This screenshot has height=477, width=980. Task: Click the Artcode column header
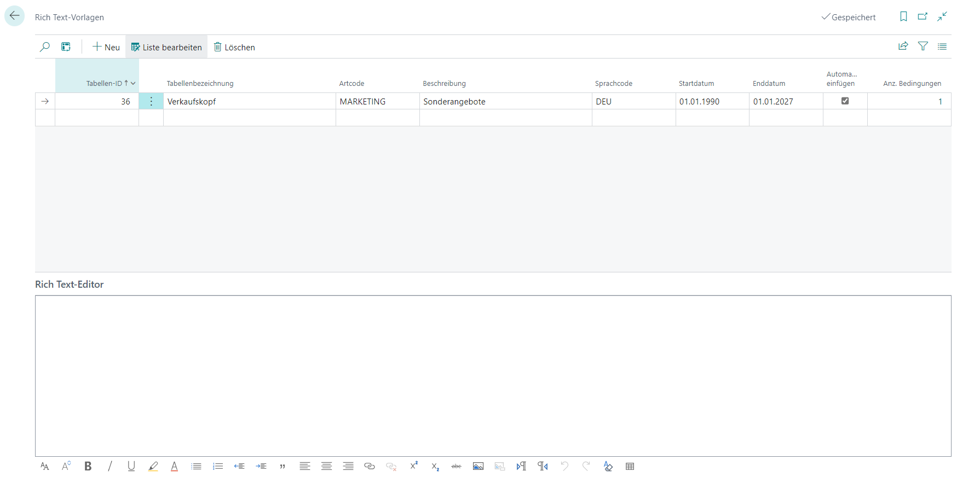coord(351,83)
